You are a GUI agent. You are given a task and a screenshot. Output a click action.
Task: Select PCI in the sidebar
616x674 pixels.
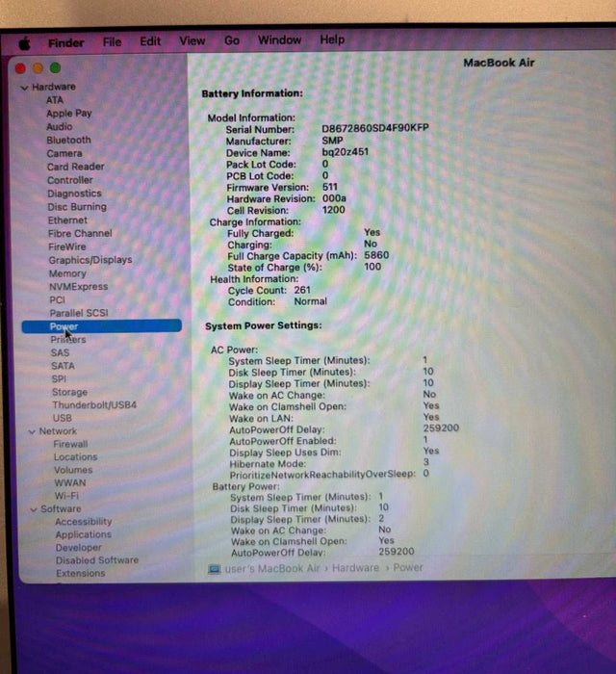coord(57,300)
